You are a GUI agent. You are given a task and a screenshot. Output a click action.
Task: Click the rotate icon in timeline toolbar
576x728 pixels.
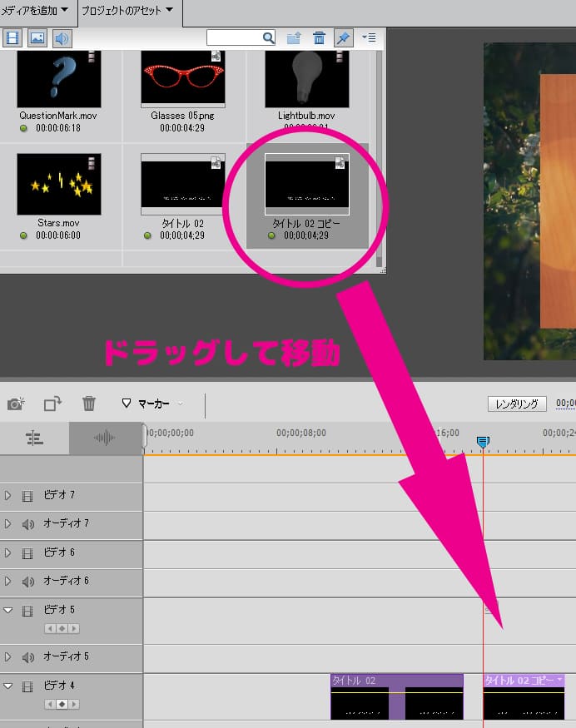click(52, 404)
